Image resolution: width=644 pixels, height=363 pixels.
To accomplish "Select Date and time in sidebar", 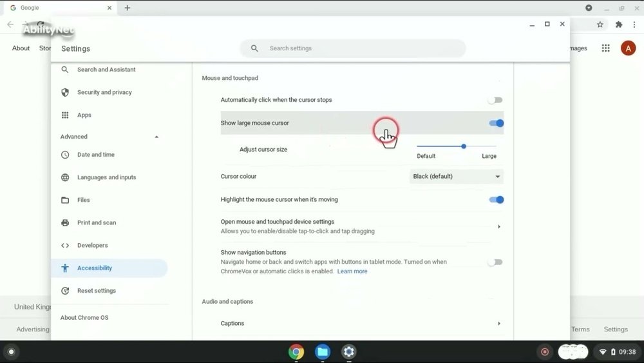I will (96, 155).
